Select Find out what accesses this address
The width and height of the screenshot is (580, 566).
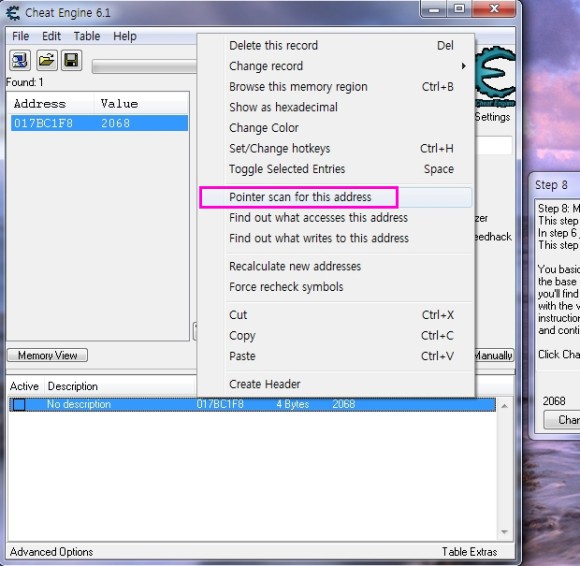coord(336,218)
